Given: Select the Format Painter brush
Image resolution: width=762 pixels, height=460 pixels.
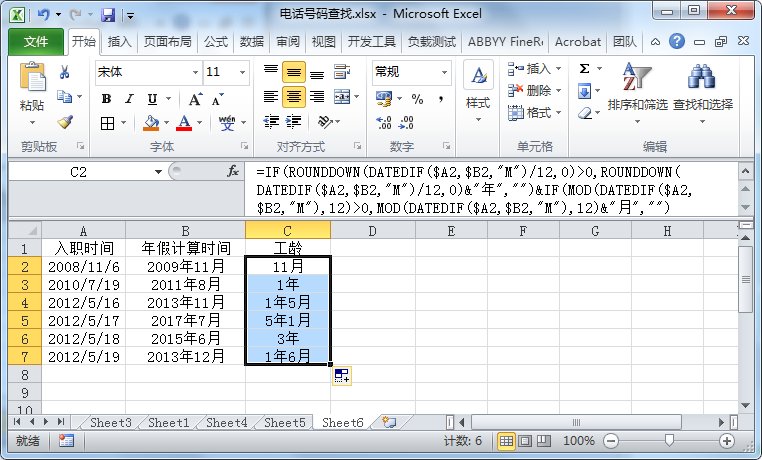Looking at the screenshot, I should coord(65,121).
